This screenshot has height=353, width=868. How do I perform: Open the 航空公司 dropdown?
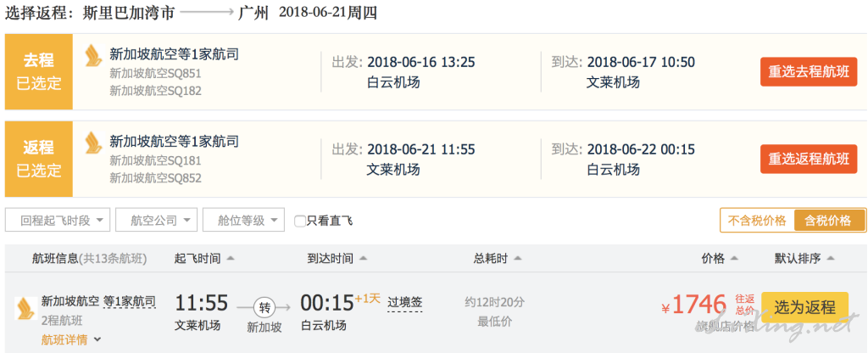[x=156, y=220]
